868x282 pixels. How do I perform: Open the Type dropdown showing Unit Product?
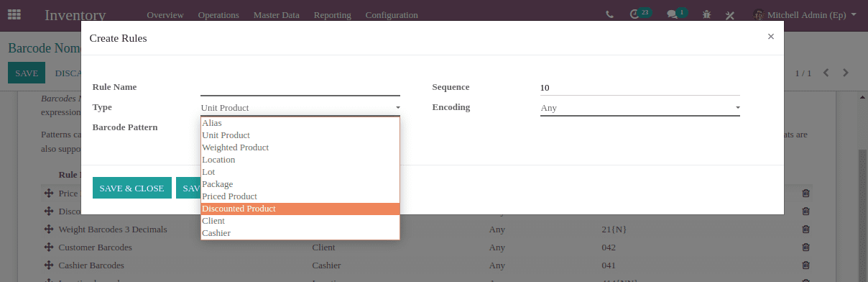click(x=300, y=108)
